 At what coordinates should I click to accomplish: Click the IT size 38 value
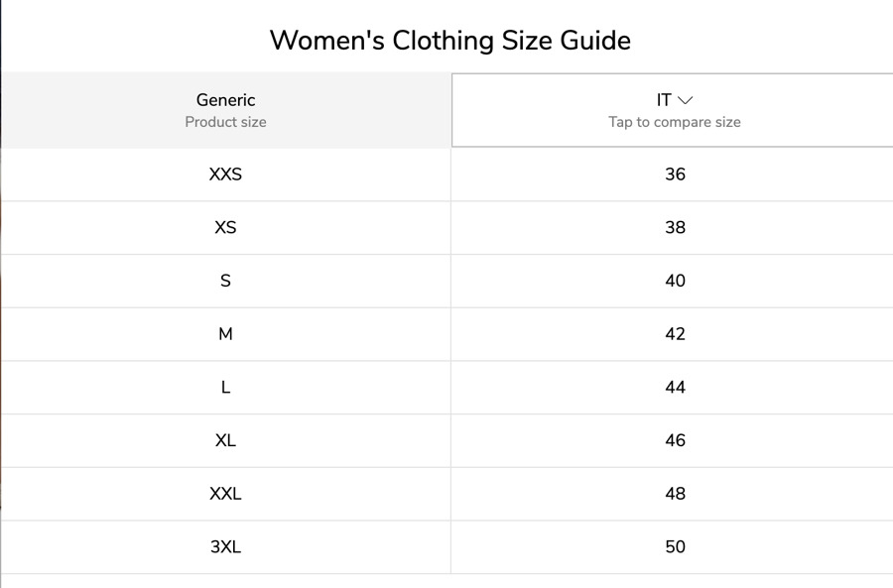point(675,228)
